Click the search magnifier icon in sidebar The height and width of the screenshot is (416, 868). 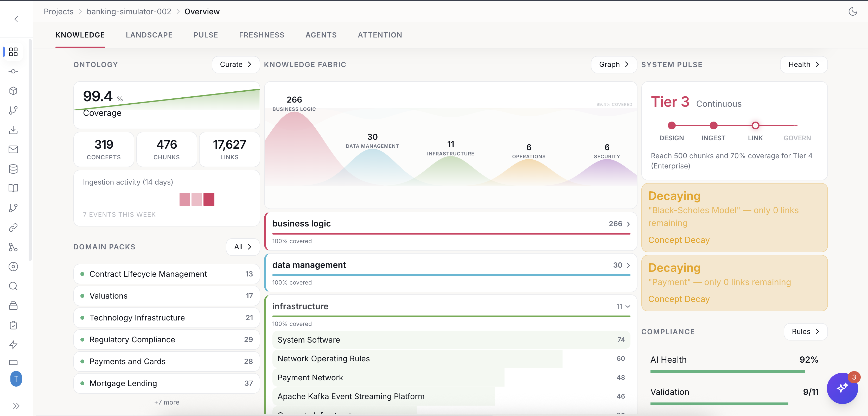coord(13,286)
